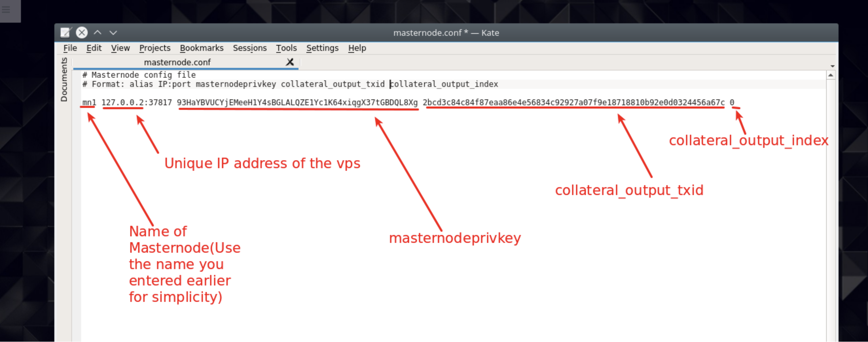This screenshot has height=342, width=868.
Task: Open the Sessions menu
Action: 250,48
